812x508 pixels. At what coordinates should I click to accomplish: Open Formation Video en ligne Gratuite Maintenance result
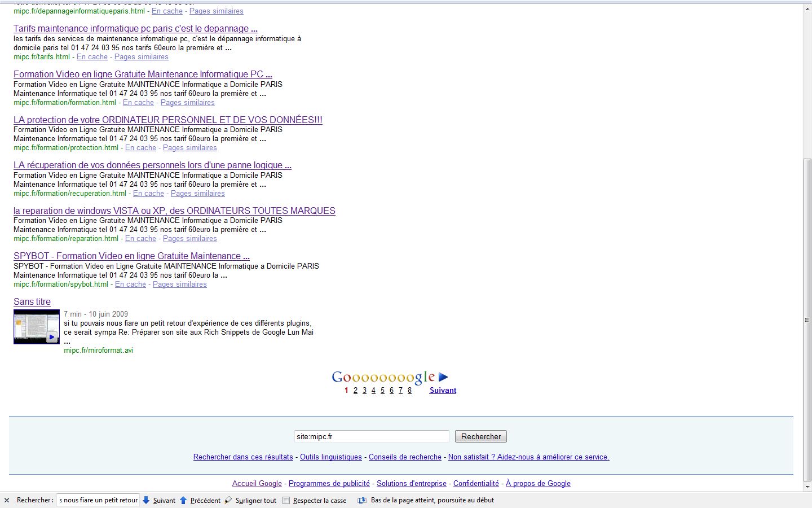point(143,75)
